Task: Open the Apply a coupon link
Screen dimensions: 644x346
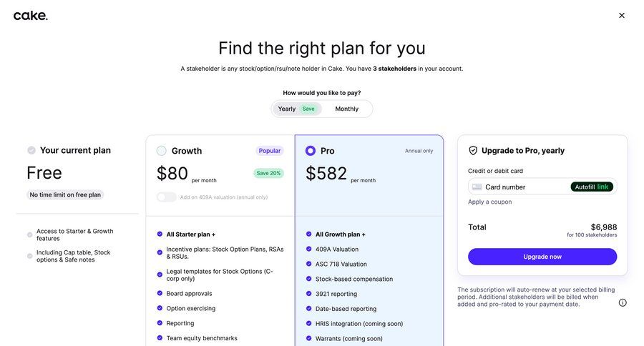Action: (x=490, y=202)
